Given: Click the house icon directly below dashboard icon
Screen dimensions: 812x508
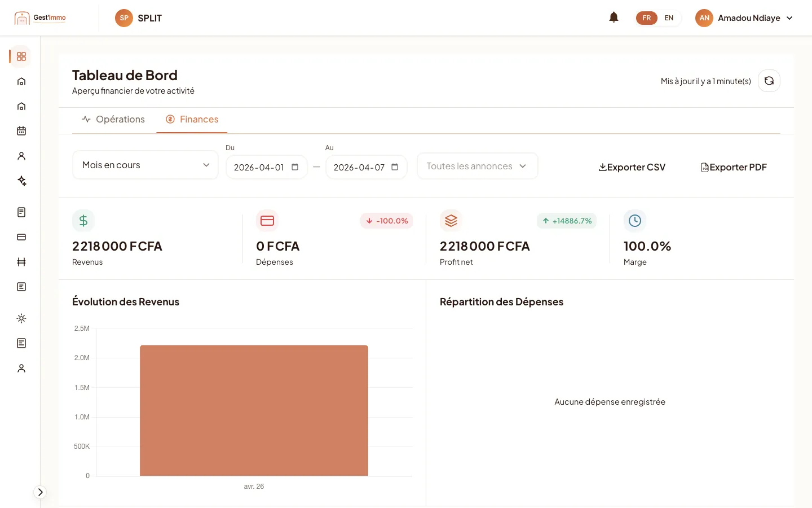Looking at the screenshot, I should pos(21,81).
